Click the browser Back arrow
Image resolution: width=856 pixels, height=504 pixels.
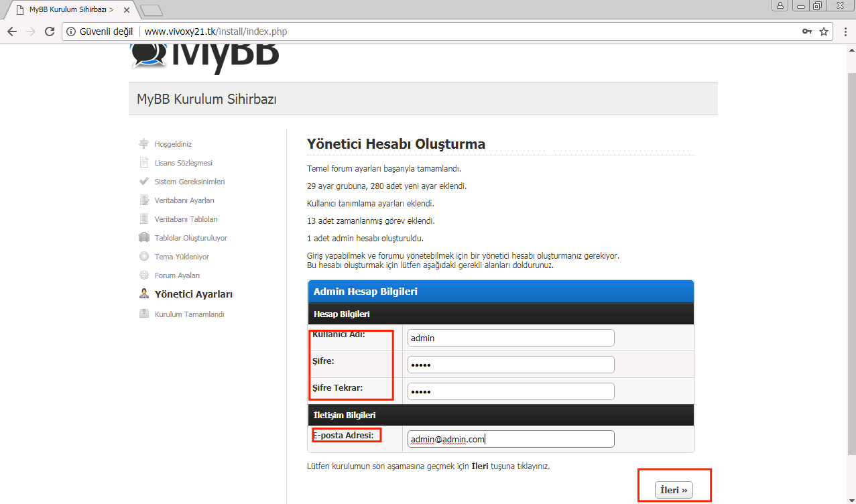click(x=12, y=31)
